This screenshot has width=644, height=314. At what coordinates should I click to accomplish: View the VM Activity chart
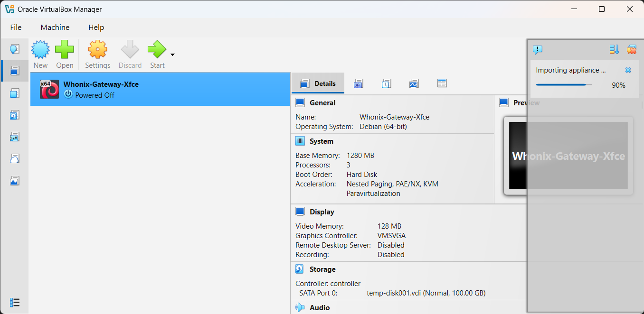coord(414,83)
